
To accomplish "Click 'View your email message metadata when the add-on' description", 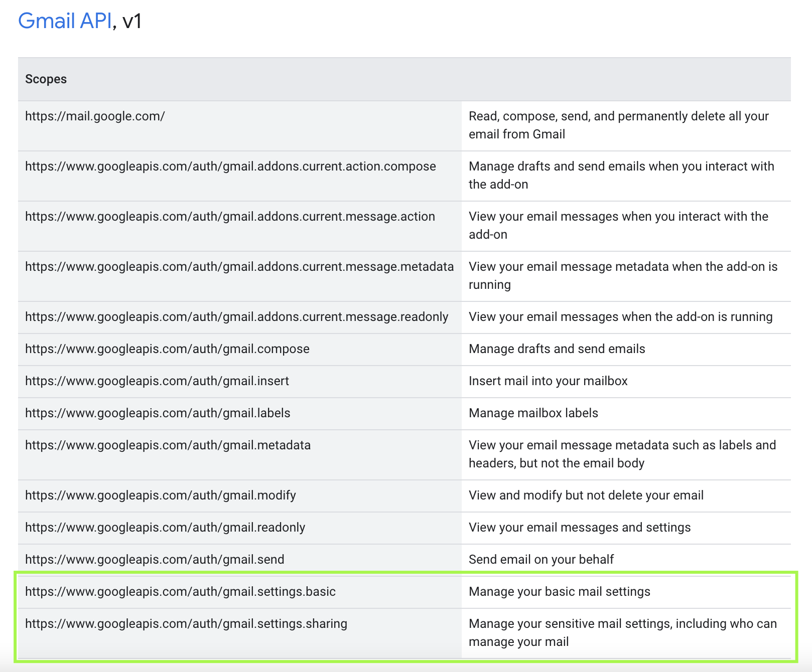I will click(623, 276).
